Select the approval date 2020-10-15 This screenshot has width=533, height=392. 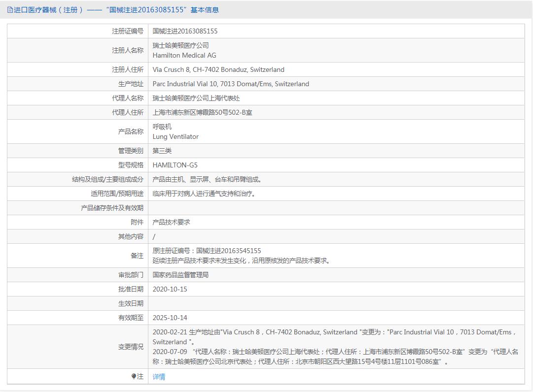pos(170,289)
